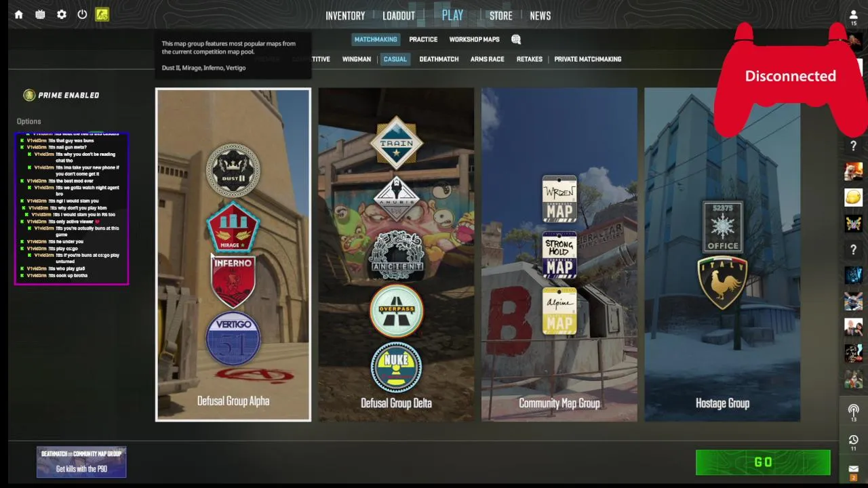Open the Options label
Screen dimensions: 868x488
coord(29,121)
